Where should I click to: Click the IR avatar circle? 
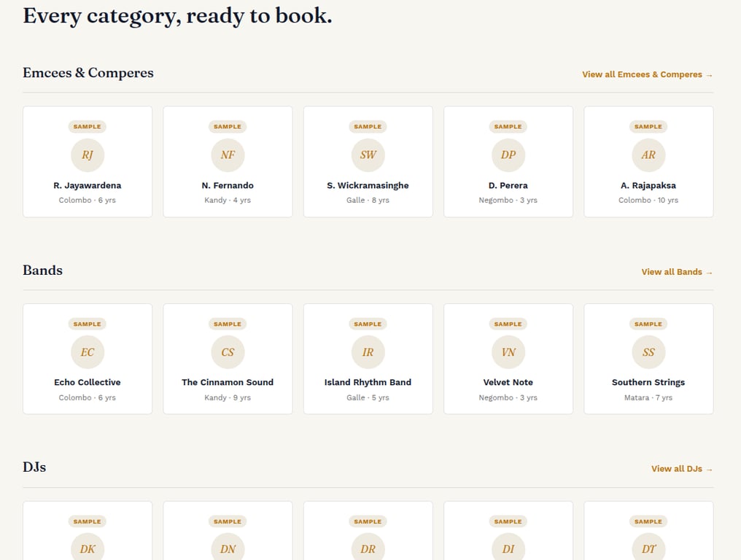point(368,352)
